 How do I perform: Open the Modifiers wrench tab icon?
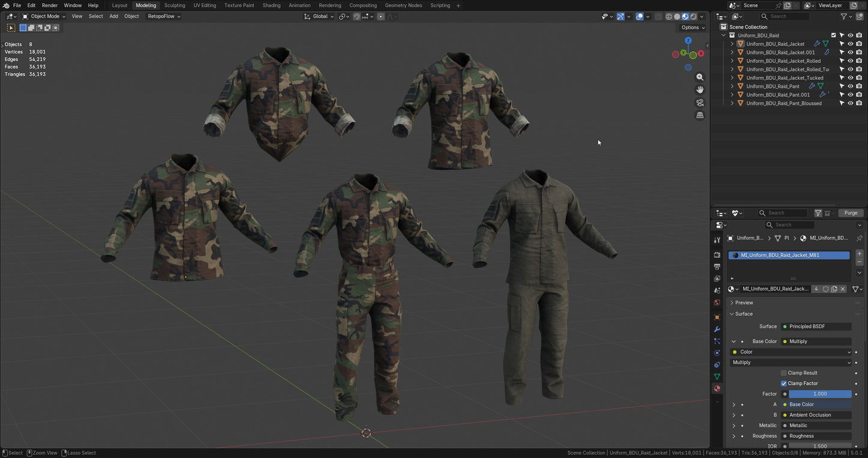(717, 329)
